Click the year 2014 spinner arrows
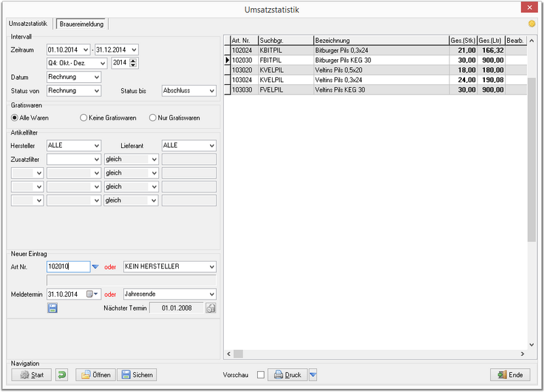 133,63
